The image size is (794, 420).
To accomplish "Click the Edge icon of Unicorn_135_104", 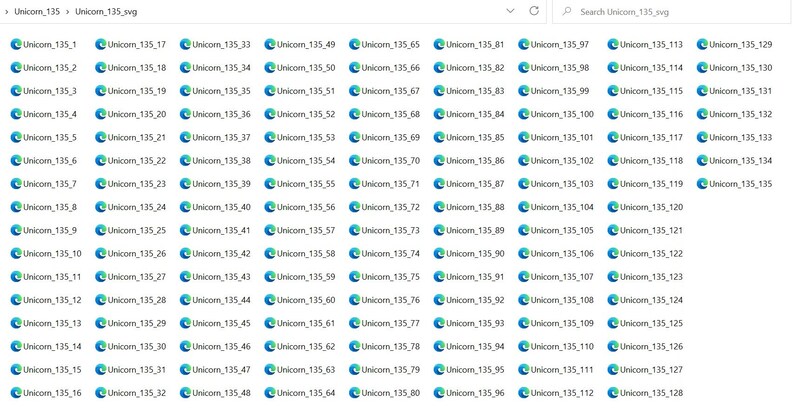I will 524,207.
